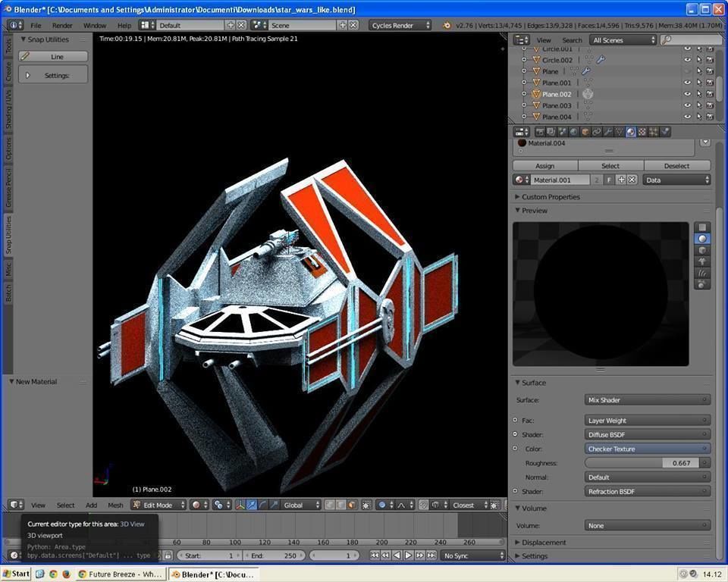
Task: Open the All Scenes outliner filter dropdown
Action: pyautogui.click(x=623, y=40)
